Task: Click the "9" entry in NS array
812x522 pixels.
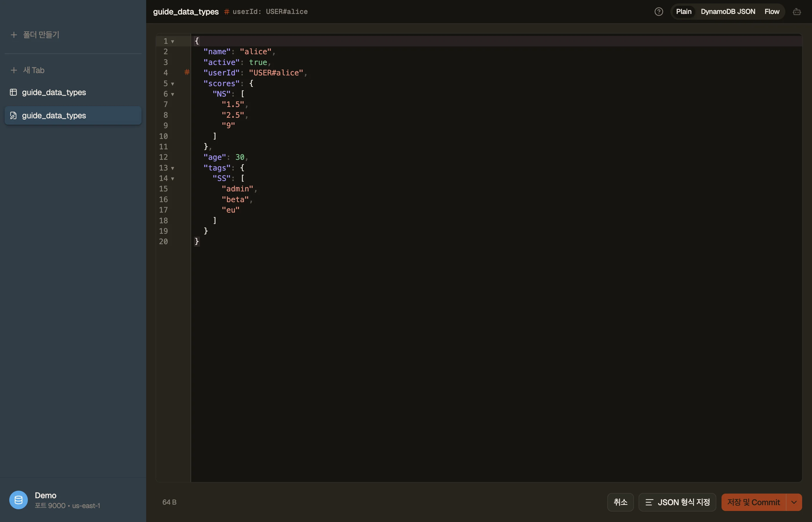Action: click(228, 125)
